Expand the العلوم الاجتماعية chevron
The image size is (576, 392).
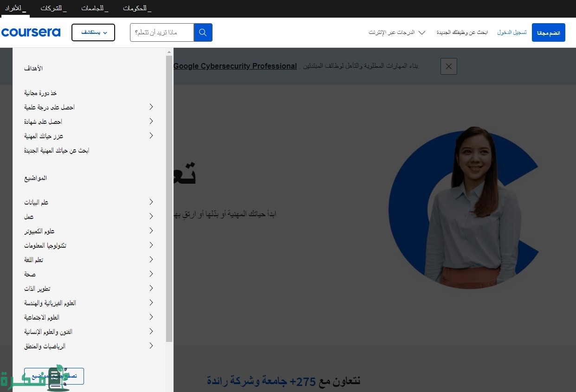click(151, 317)
